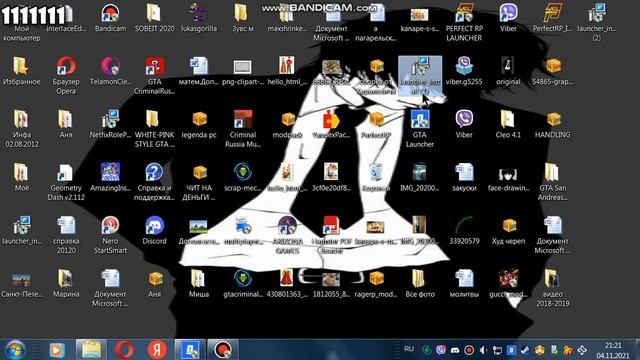Switch to Bandicam in the taskbar
The height and width of the screenshot is (360, 640).
pos(223,350)
